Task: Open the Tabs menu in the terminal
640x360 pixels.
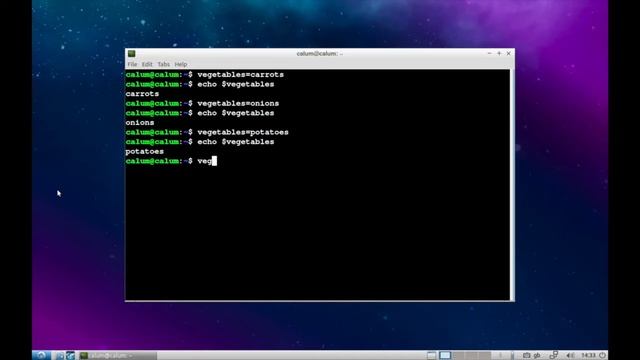Action: click(x=163, y=64)
